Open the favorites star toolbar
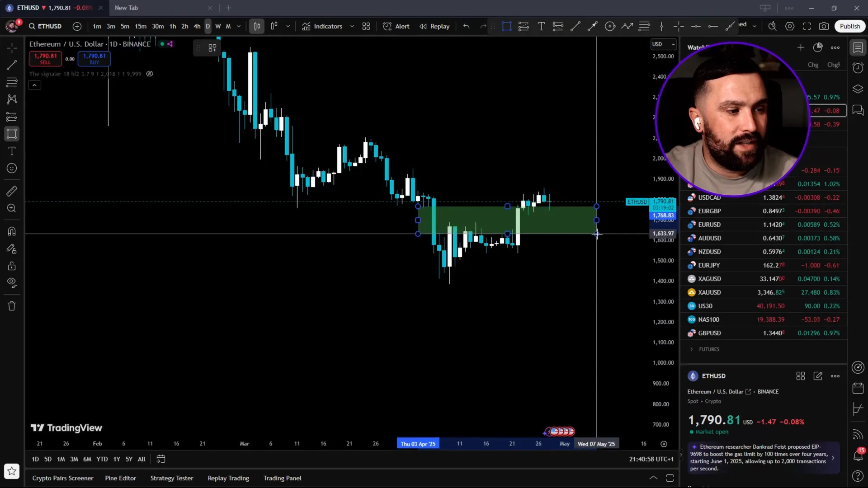 click(12, 471)
